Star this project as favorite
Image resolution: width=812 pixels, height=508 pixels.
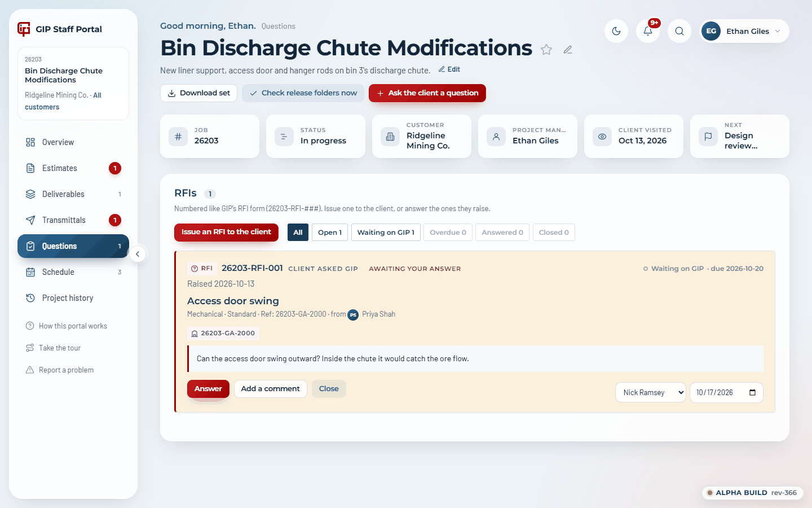[x=546, y=50]
